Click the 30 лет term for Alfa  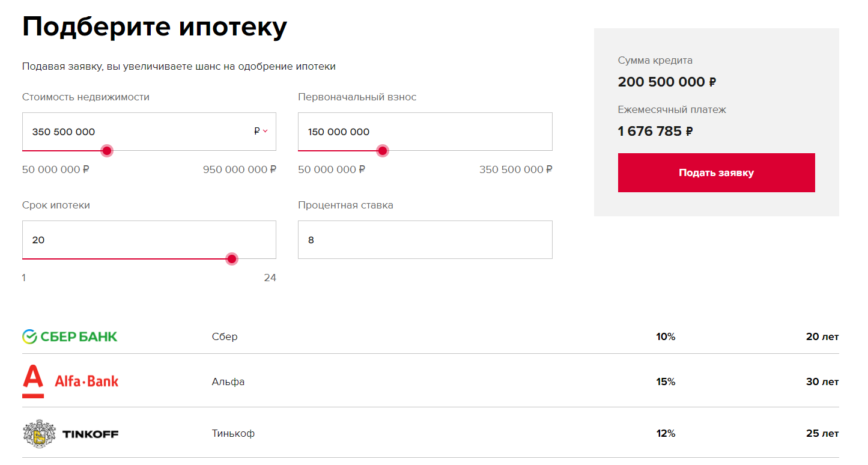(822, 381)
